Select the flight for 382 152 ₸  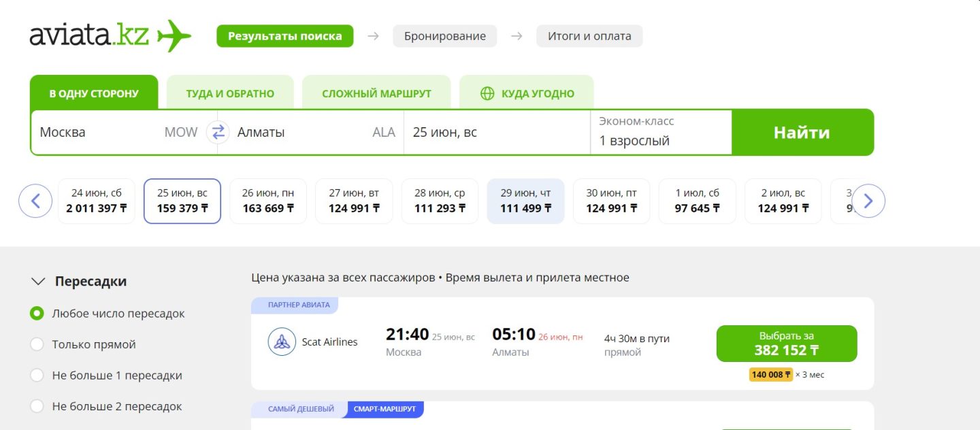pyautogui.click(x=786, y=344)
